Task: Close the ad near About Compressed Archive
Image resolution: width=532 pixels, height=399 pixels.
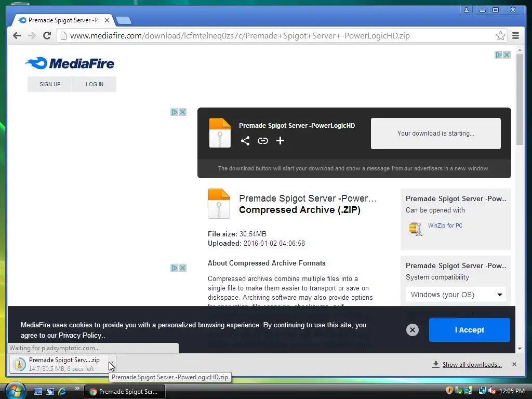Action: point(182,268)
